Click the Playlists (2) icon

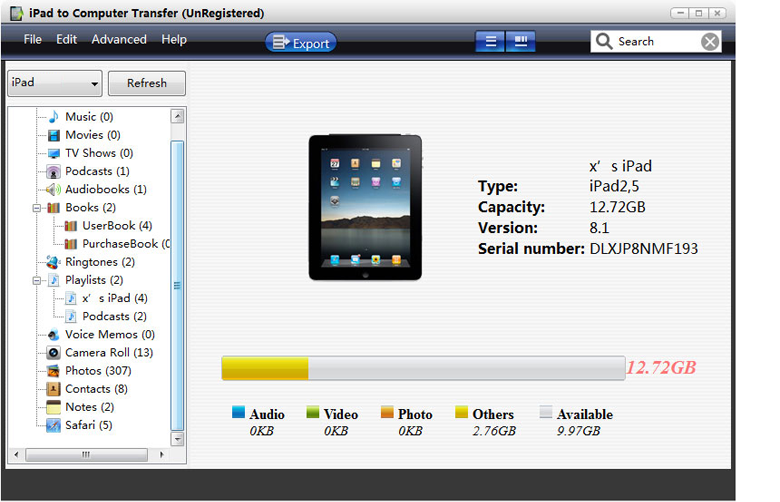point(54,281)
